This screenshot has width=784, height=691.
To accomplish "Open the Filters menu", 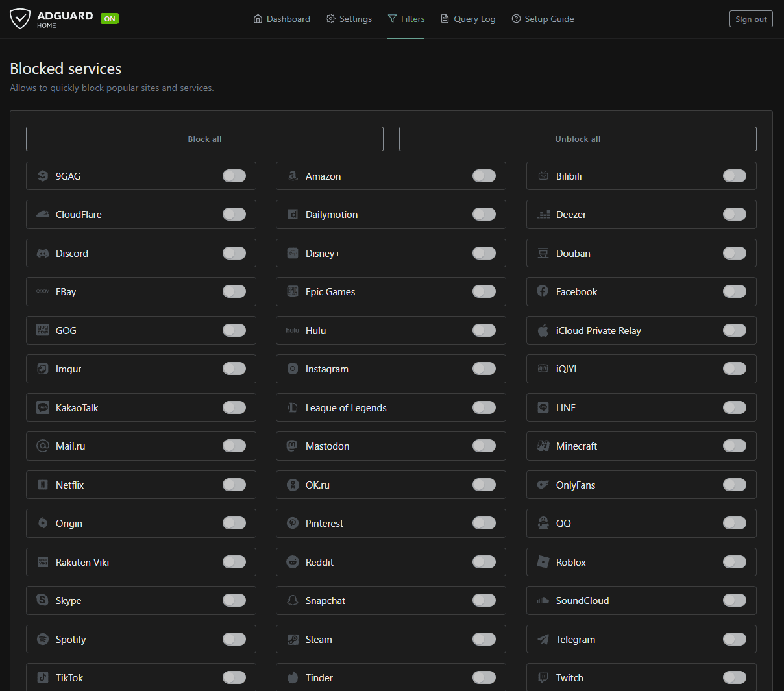I will coord(406,19).
